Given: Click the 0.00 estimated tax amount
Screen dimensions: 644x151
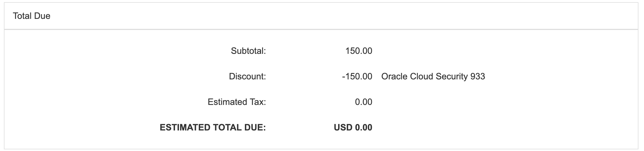Looking at the screenshot, I should 363,102.
